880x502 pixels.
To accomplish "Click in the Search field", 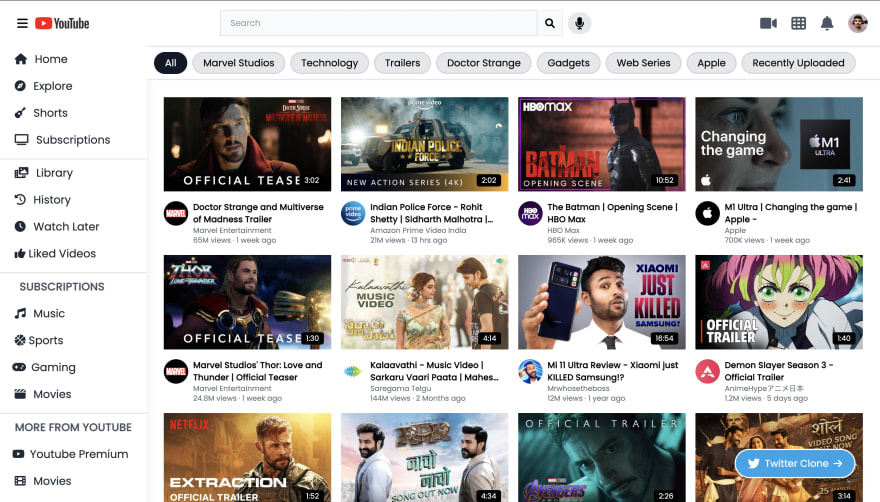I will coord(379,23).
